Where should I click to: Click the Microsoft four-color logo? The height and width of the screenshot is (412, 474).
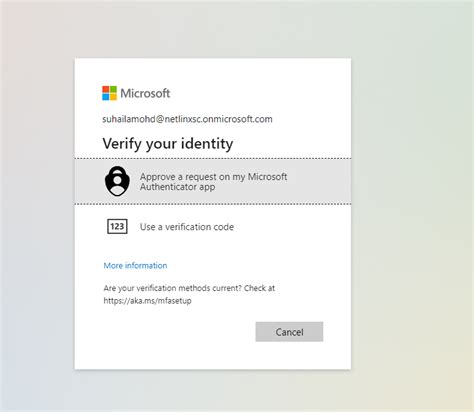109,93
